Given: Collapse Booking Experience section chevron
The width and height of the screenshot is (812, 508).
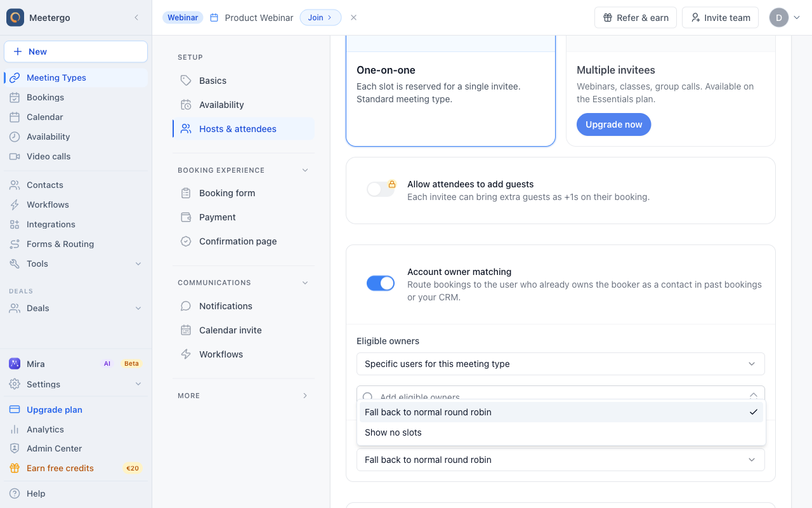Looking at the screenshot, I should 305,170.
